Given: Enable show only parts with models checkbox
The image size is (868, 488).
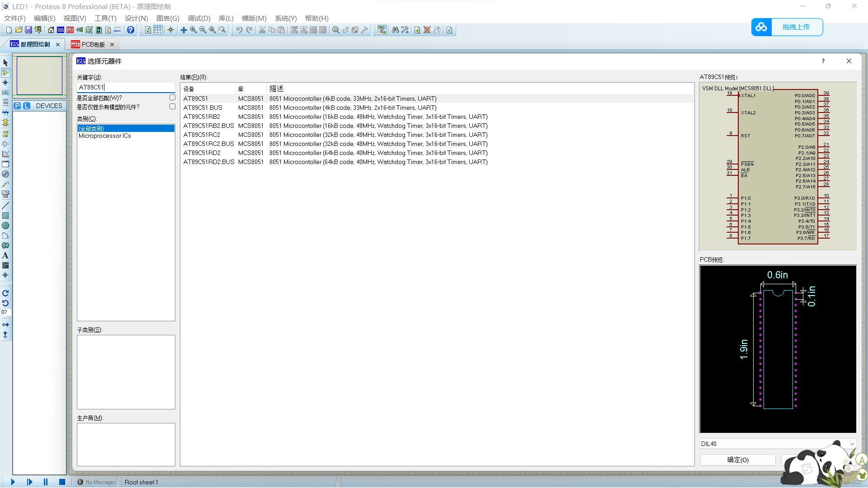Looking at the screenshot, I should point(172,107).
